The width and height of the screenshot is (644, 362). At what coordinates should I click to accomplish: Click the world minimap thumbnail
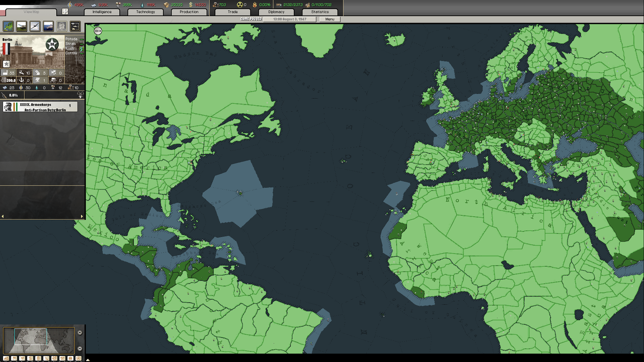point(39,340)
